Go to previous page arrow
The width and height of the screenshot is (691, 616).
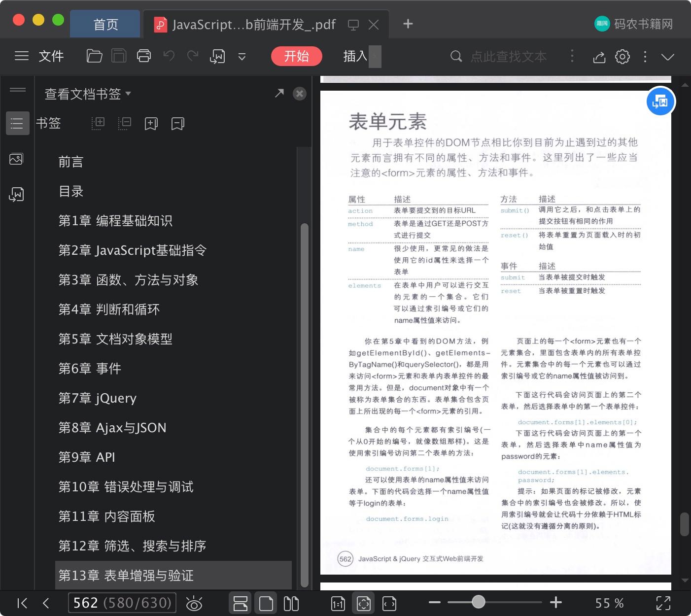pyautogui.click(x=46, y=603)
